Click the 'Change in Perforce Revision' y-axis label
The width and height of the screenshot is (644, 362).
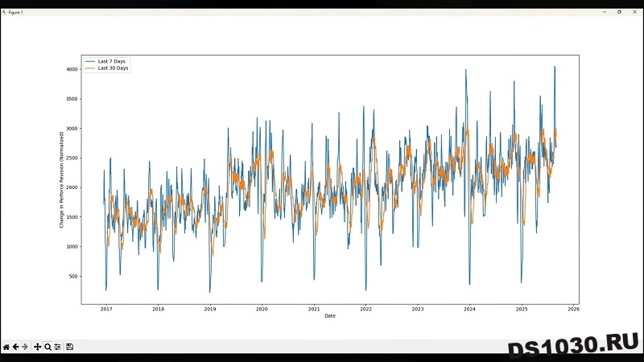(61, 179)
